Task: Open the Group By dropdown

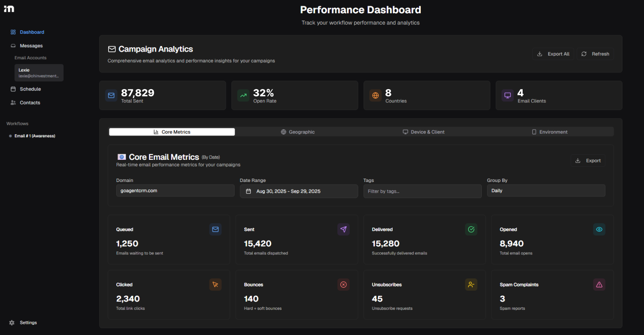Action: [x=546, y=191]
